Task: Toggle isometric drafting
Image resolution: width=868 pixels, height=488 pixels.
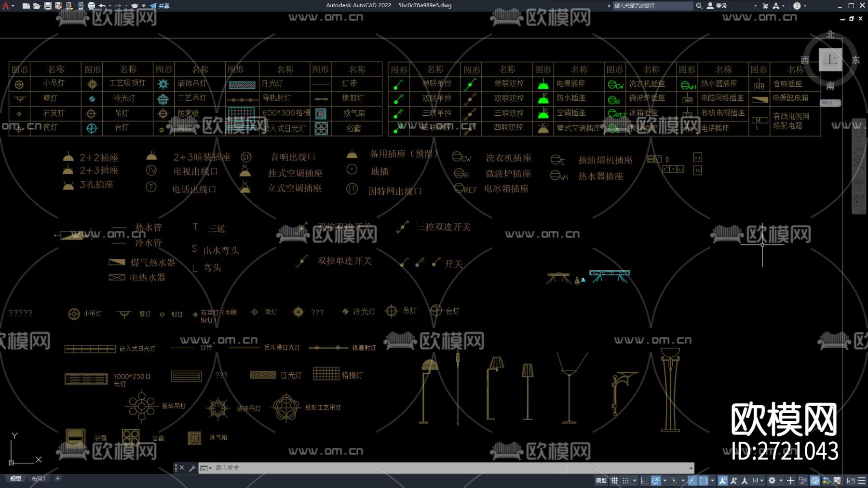Action: click(x=674, y=480)
